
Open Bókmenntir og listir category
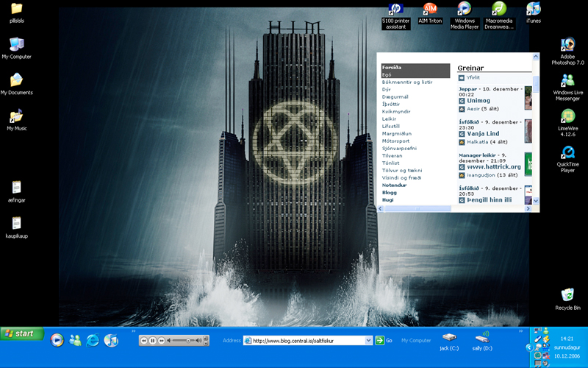(x=407, y=82)
